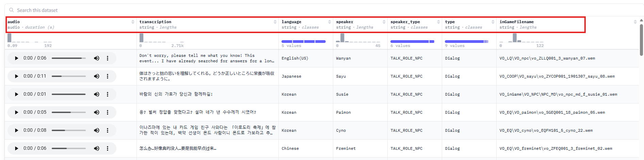Click the search magnifier icon

tap(12, 10)
